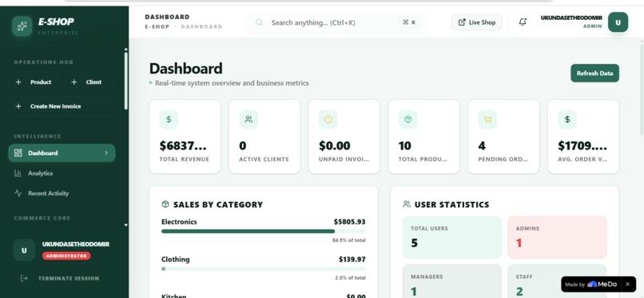Screen dimensions: 644x298
Task: Open the Analytics sidebar item
Action: tap(62, 173)
